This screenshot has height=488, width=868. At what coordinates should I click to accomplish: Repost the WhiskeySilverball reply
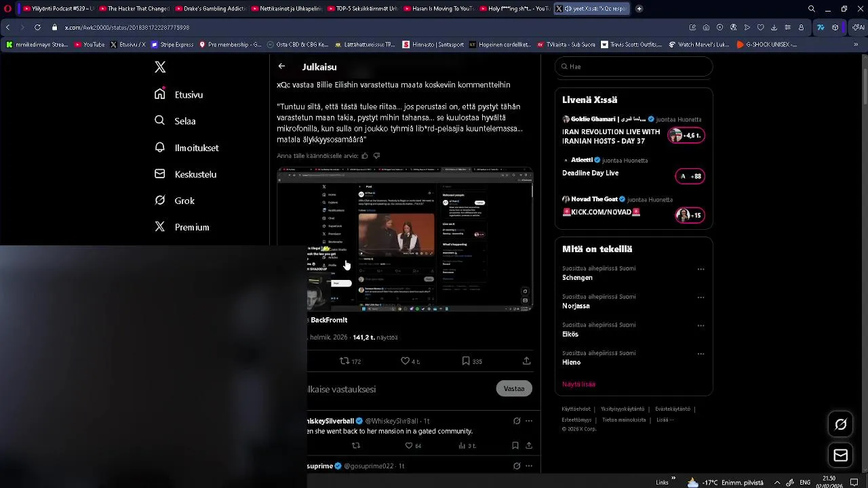pos(356,445)
